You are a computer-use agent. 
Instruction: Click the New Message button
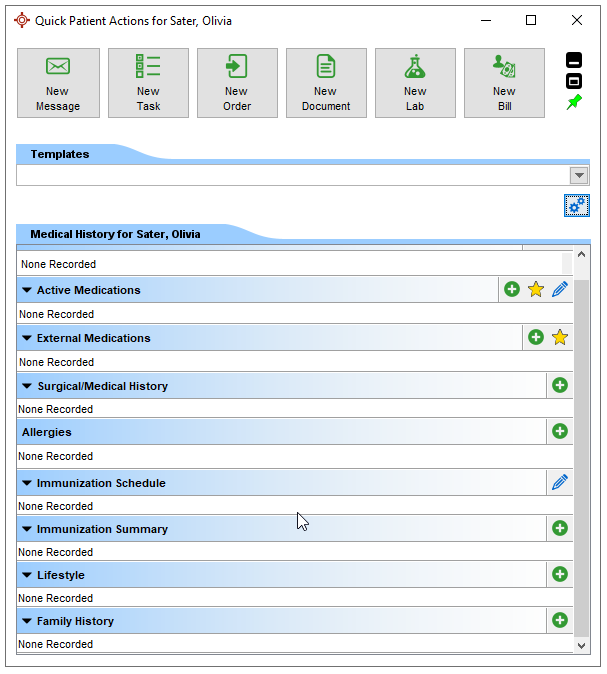click(58, 83)
